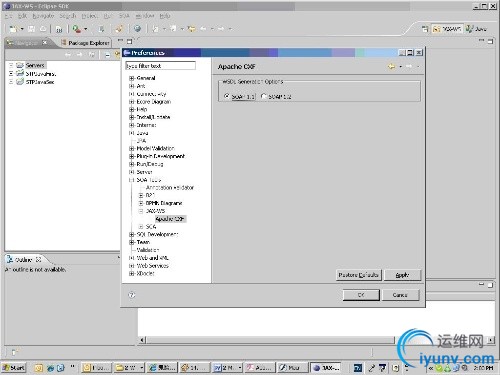The image size is (500, 375).
Task: Click the type filter text field
Action: 160,66
